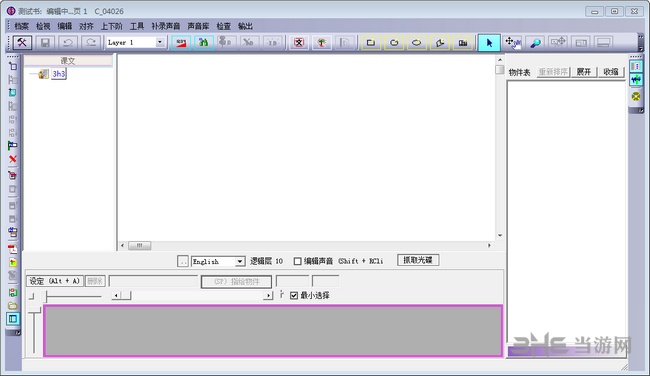
Task: Click the shopping cart icon in left sidebar
Action: coord(13,175)
